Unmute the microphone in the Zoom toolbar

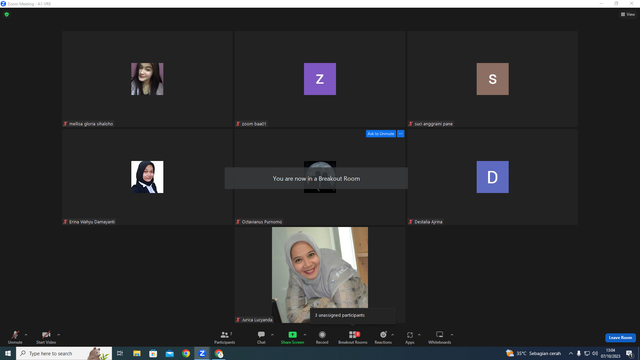(x=15, y=337)
